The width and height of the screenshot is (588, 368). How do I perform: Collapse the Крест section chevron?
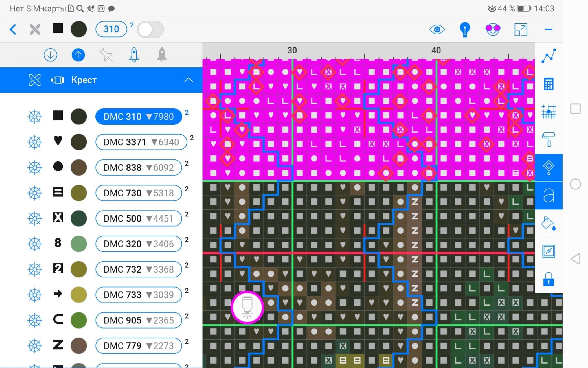pyautogui.click(x=189, y=80)
